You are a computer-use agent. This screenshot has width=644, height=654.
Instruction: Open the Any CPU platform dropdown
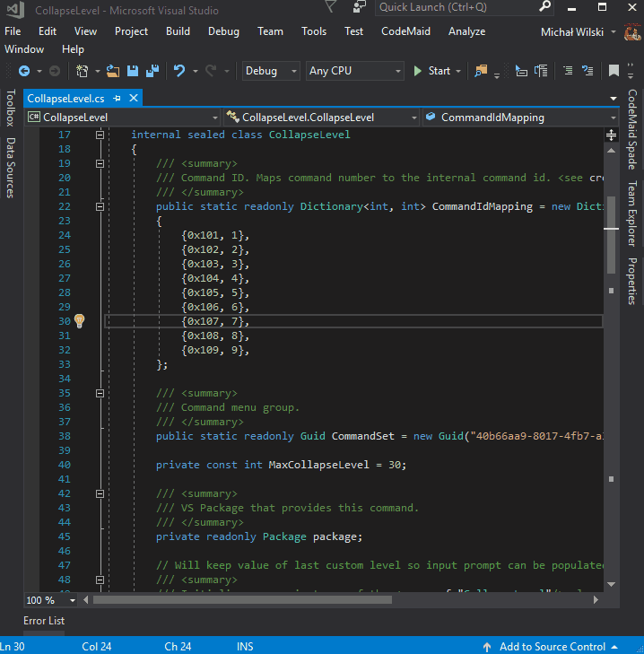355,71
